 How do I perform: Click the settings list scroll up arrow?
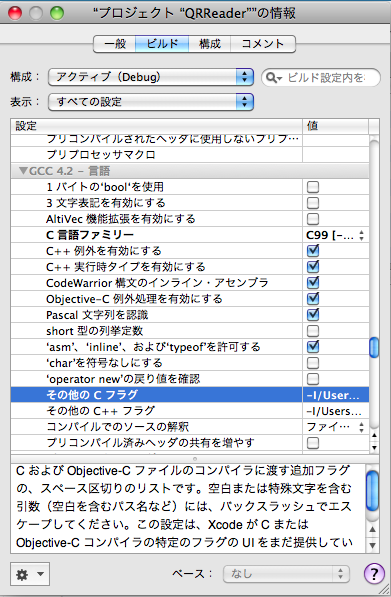click(374, 435)
